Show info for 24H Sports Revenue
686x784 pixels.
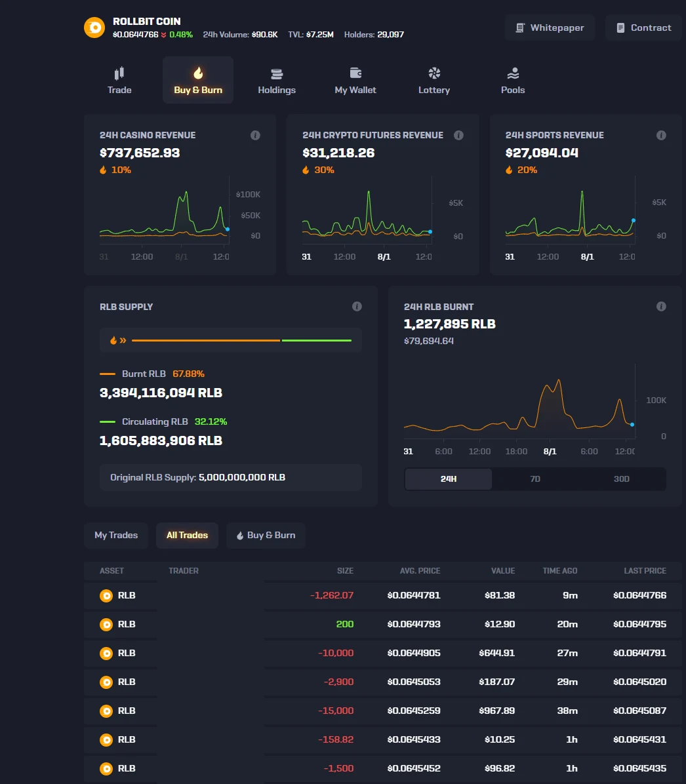point(661,135)
